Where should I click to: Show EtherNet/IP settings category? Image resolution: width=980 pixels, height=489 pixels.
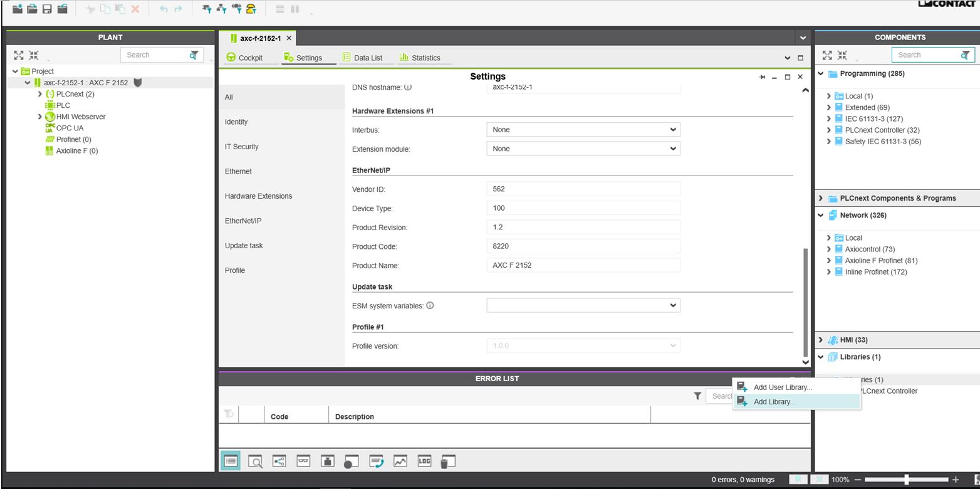(x=243, y=221)
